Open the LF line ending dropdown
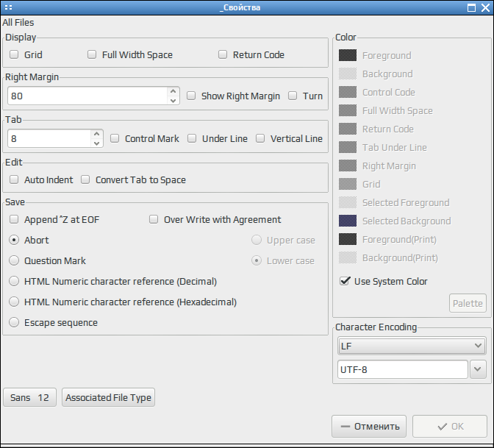Viewport: 494px width, 448px height. 412,346
